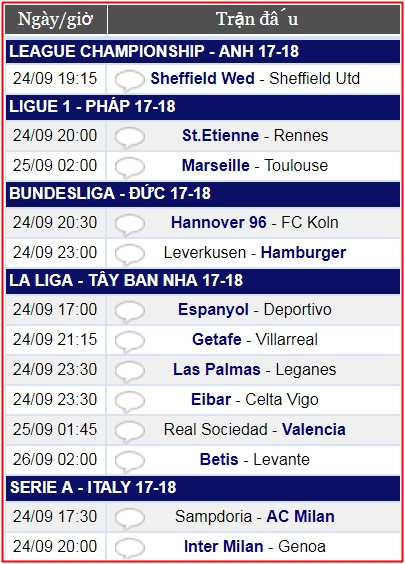Select the Las Palmas - Leganes match
The image size is (405, 564).
[255, 369]
